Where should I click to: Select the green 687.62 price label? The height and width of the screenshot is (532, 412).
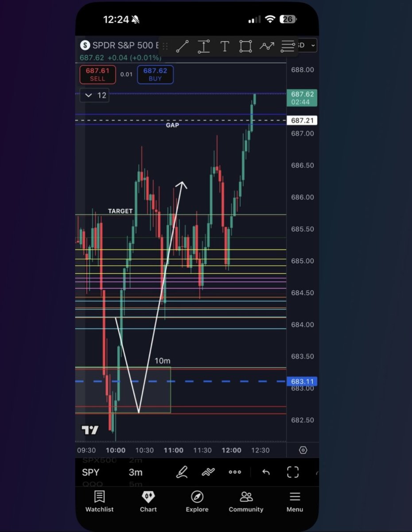pyautogui.click(x=302, y=98)
